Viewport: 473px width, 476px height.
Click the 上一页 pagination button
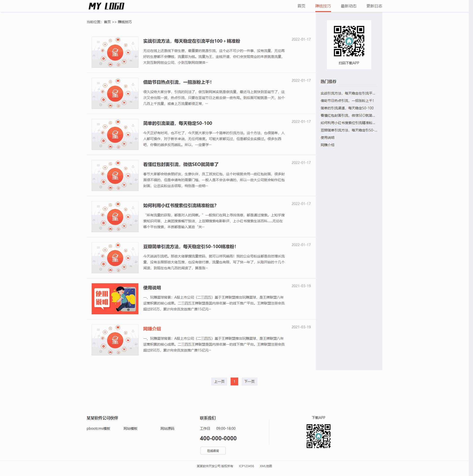pos(219,381)
